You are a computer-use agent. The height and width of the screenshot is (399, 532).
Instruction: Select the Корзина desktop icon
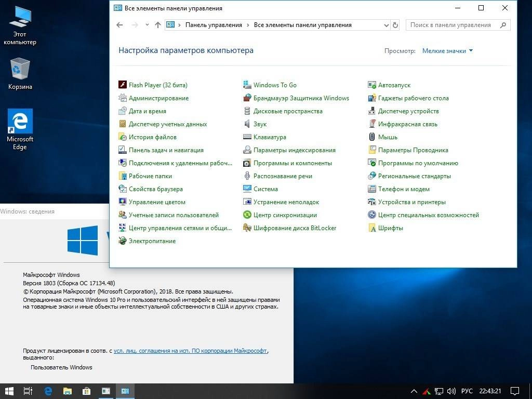coord(20,74)
